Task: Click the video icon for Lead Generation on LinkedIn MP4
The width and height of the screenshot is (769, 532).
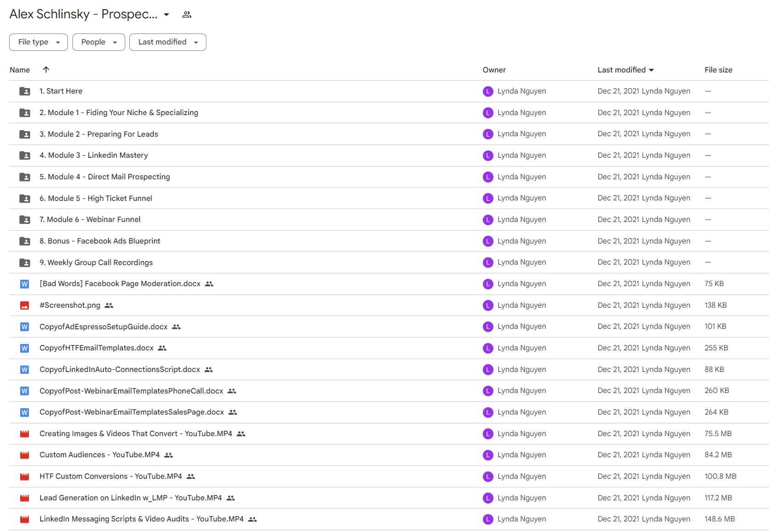Action: (25, 498)
